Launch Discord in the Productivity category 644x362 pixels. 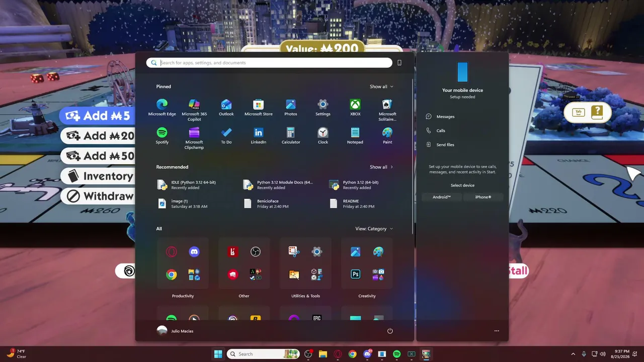pyautogui.click(x=194, y=252)
